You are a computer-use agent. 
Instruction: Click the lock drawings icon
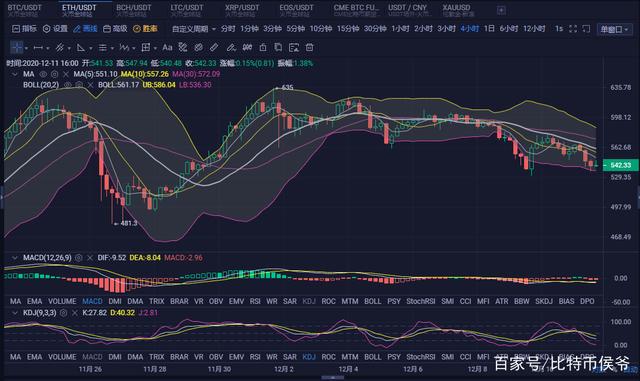[263, 48]
